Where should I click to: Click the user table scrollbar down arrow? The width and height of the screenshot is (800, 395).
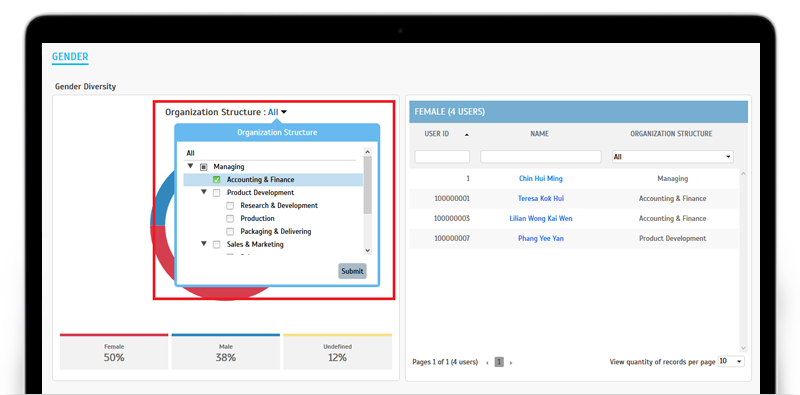tap(743, 348)
